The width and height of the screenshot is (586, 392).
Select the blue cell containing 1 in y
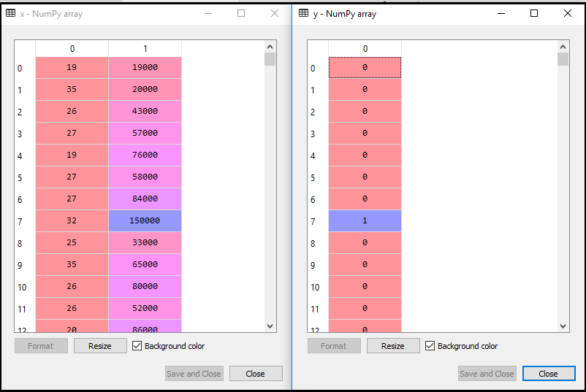click(365, 221)
